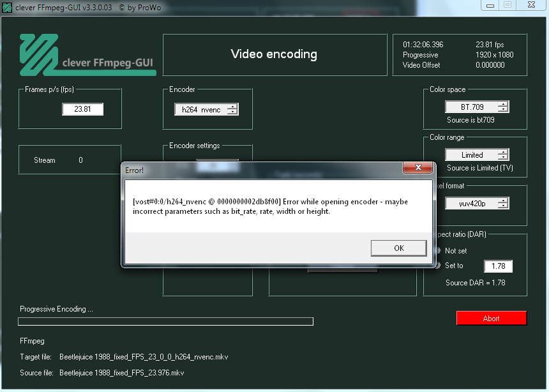Click the aspect ratio field showing 1.78
549x392 pixels.
tap(498, 266)
